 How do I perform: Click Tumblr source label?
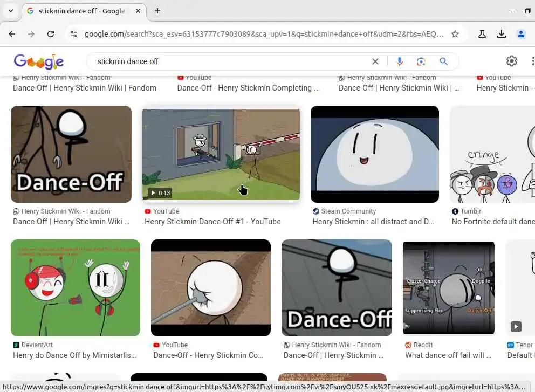pos(470,211)
